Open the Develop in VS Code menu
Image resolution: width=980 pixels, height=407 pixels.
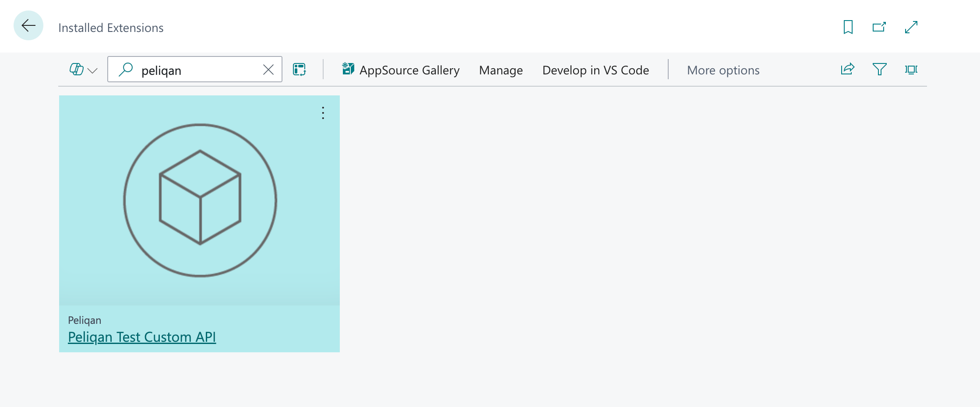click(x=596, y=70)
